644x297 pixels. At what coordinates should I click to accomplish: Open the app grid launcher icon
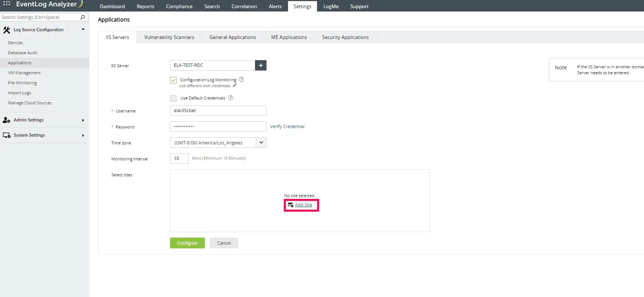coord(7,3)
